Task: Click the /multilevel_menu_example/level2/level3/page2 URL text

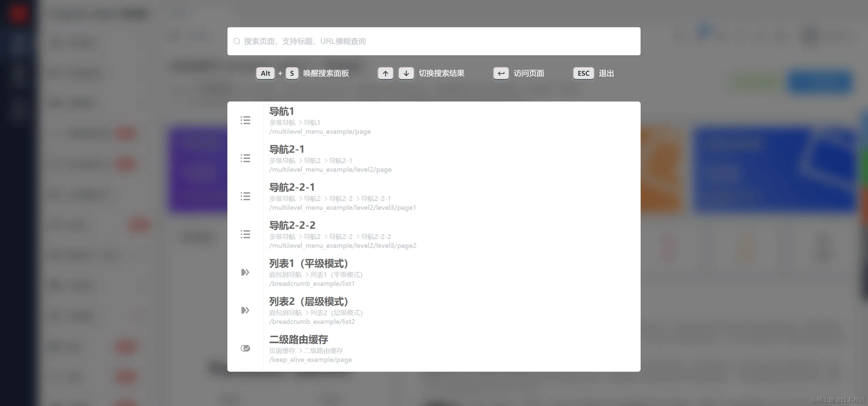Action: point(343,246)
